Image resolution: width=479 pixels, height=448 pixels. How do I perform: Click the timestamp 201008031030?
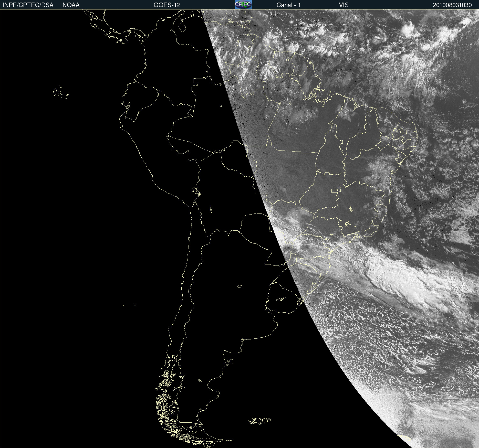pyautogui.click(x=452, y=5)
